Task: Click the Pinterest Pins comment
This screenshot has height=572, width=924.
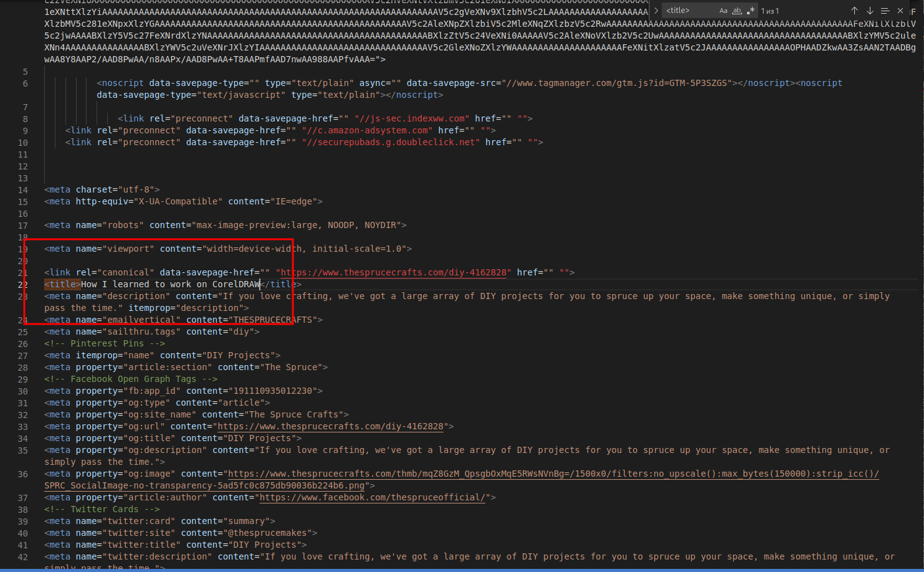Action: tap(104, 344)
